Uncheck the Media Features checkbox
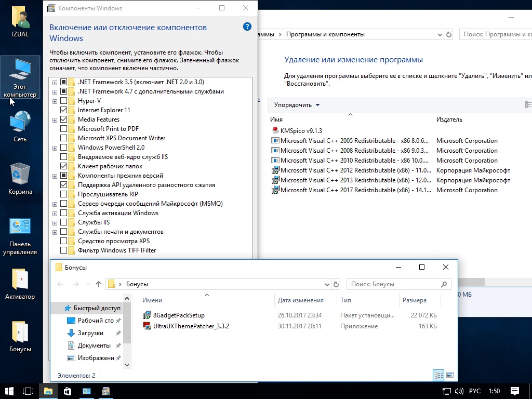Screen dimensions: 532x399 pyautogui.click(x=63, y=119)
